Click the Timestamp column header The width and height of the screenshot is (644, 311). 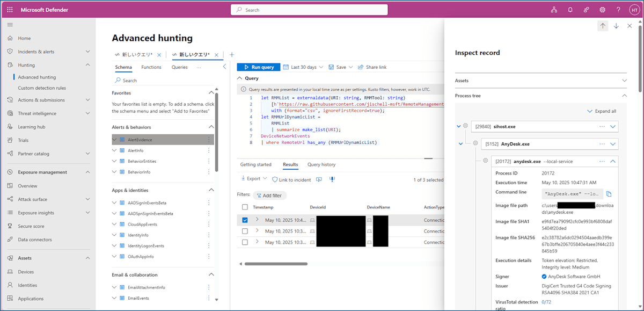point(263,207)
